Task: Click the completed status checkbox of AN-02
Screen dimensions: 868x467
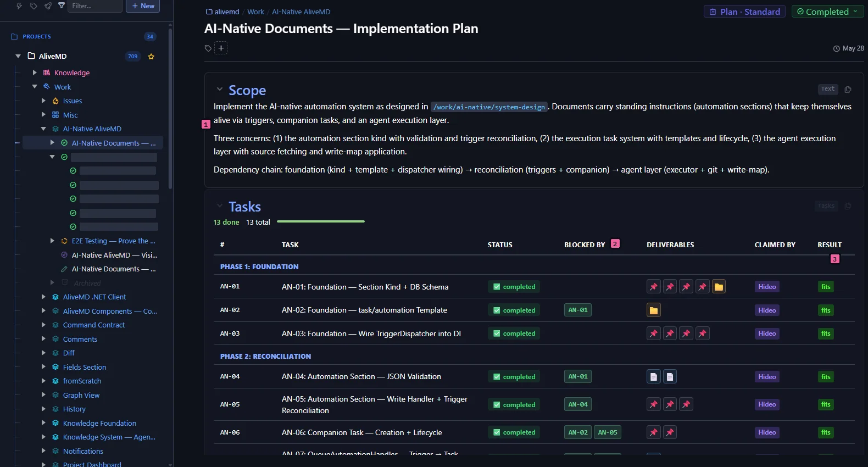Action: [497, 310]
